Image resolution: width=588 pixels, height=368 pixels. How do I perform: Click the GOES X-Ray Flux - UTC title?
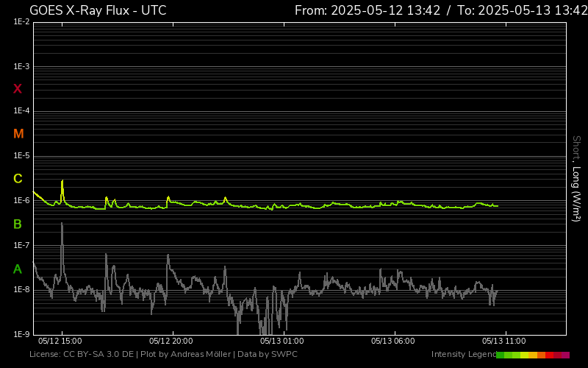tap(98, 10)
